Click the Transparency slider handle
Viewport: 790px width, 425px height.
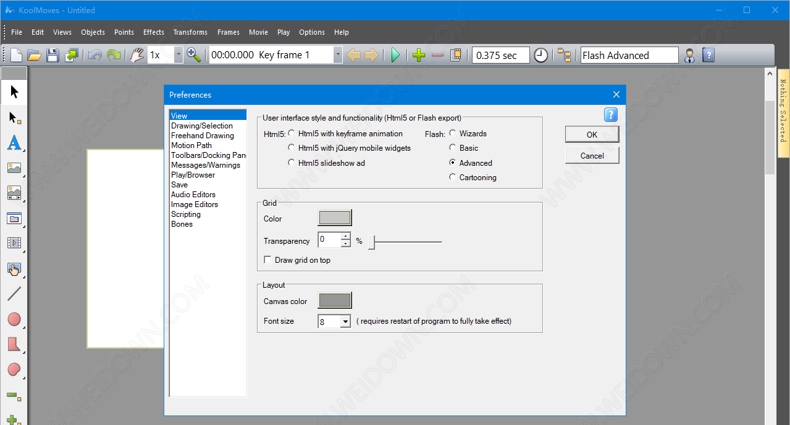click(372, 242)
